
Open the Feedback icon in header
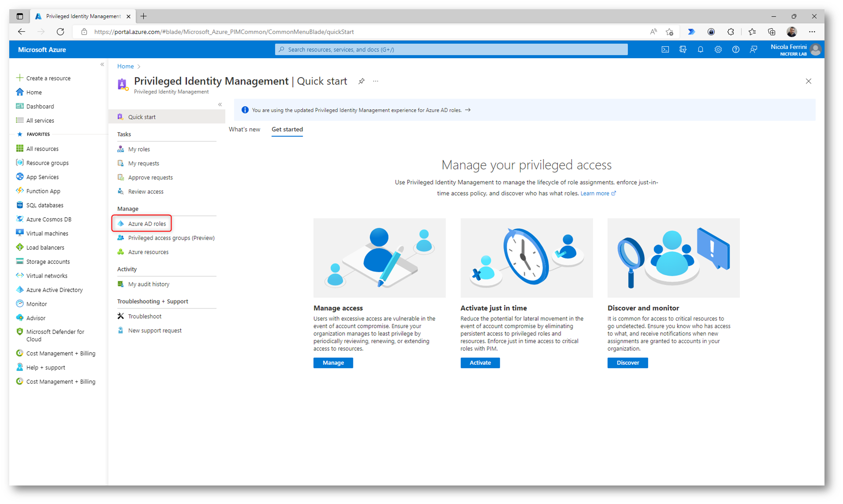[753, 49]
